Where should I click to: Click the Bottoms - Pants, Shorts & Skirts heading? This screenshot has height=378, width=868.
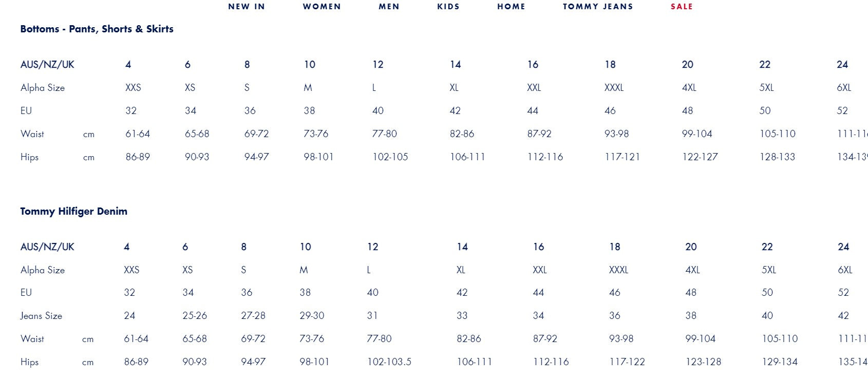click(97, 29)
